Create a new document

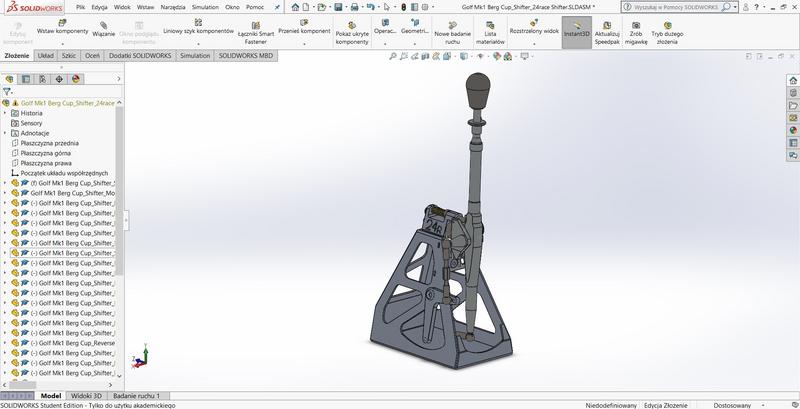(306, 7)
